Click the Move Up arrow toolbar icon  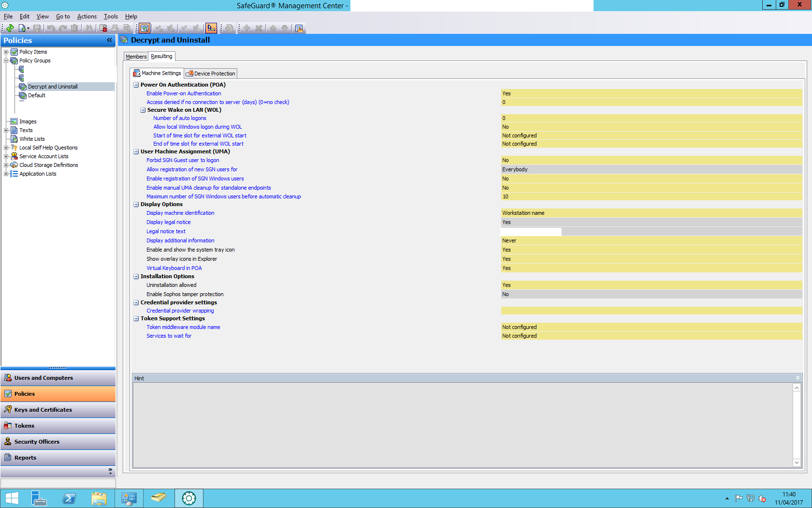(273, 28)
